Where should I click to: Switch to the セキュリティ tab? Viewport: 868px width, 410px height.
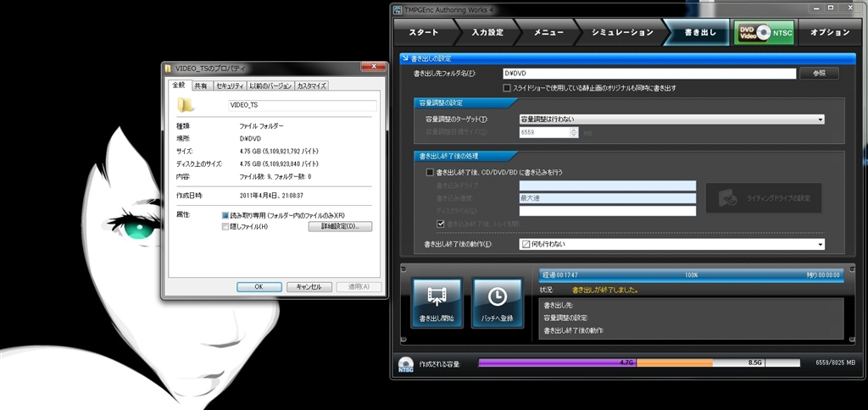230,86
